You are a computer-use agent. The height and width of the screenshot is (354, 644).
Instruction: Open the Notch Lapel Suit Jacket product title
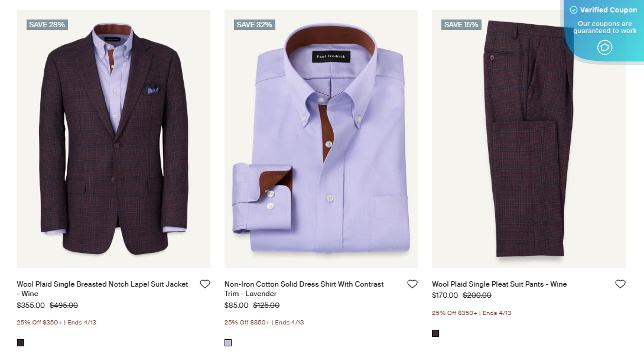pos(102,284)
